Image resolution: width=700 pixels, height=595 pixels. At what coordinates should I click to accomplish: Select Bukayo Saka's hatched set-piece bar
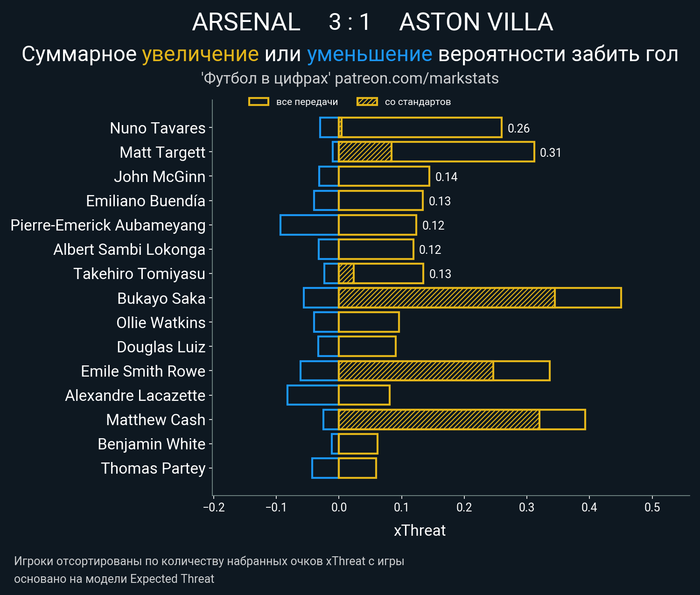[x=446, y=298]
